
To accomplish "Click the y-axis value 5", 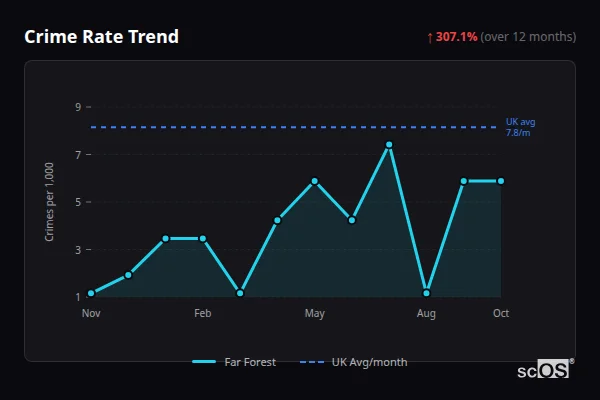I will pyautogui.click(x=78, y=202).
